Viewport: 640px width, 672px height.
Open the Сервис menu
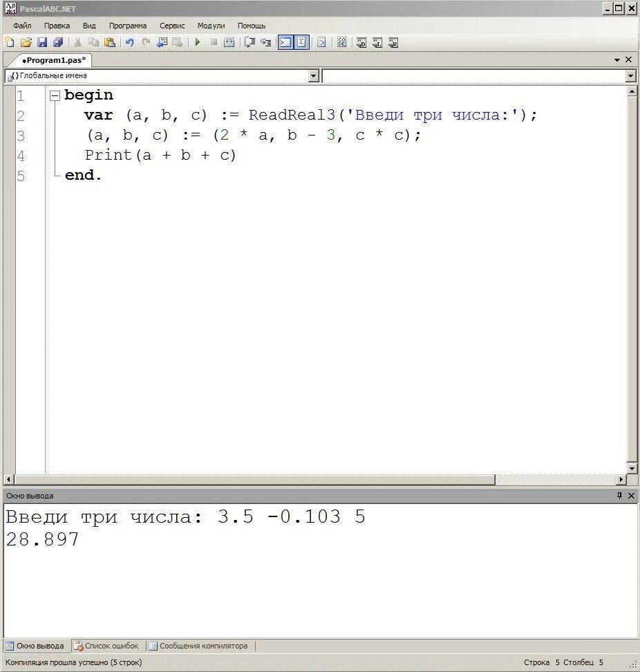172,26
